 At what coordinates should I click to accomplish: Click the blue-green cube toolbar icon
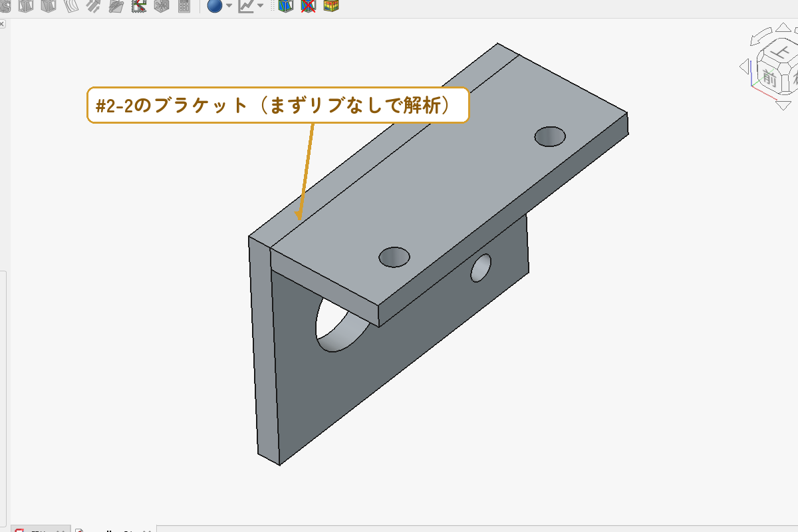[286, 6]
